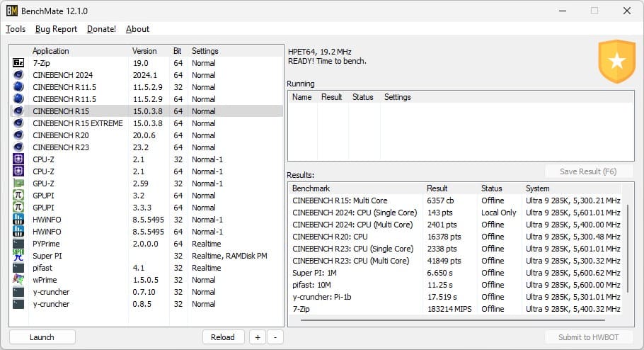Screen dimensions: 644x350
Task: Click the Status column header in Results table
Action: [x=492, y=188]
